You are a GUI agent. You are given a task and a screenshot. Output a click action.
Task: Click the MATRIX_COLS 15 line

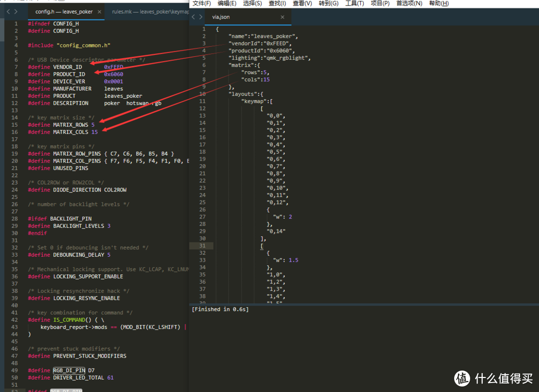[x=62, y=132]
